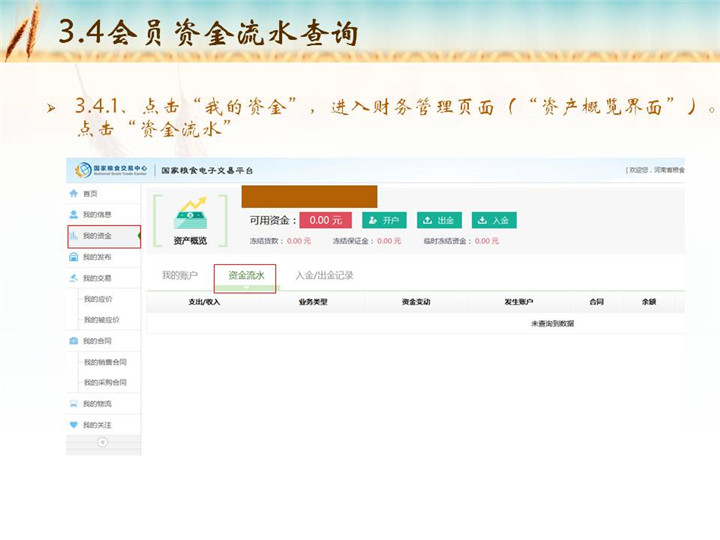Click the 合同 column header
This screenshot has height=540, width=720.
pos(596,302)
